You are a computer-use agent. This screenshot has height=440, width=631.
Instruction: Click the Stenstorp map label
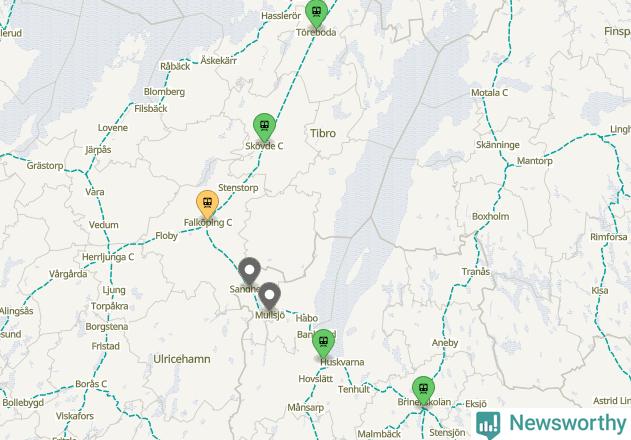238,188
